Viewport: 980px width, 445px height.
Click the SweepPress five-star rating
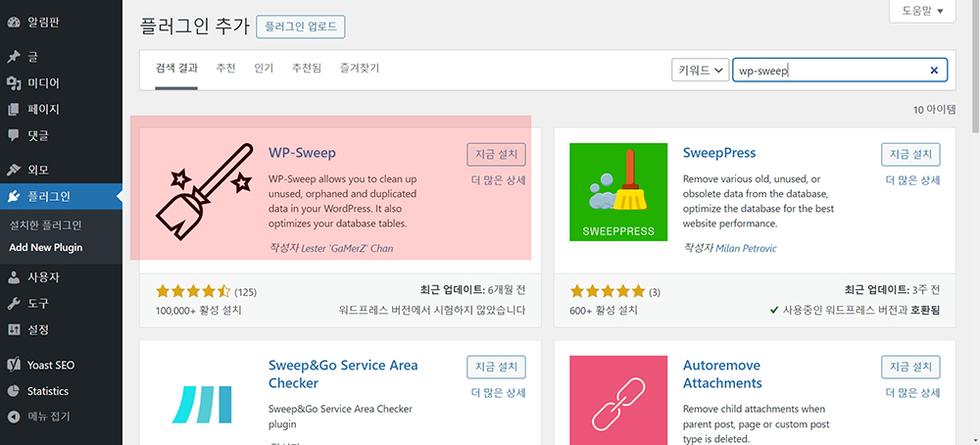click(607, 292)
